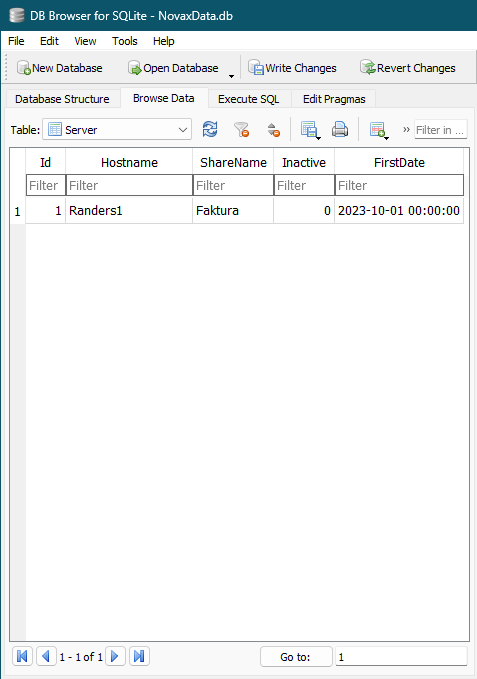
Task: Select the cell containing Faktura
Action: [x=233, y=211]
